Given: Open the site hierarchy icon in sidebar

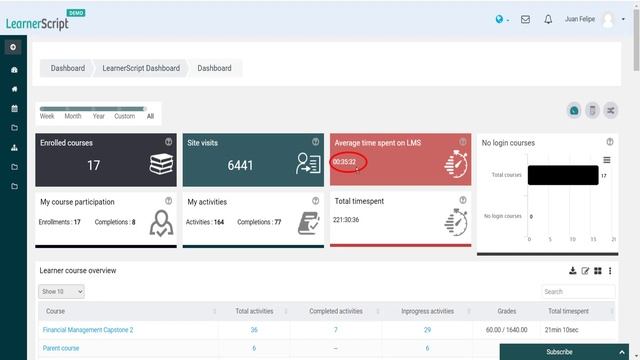Looking at the screenshot, I should click(x=14, y=147).
